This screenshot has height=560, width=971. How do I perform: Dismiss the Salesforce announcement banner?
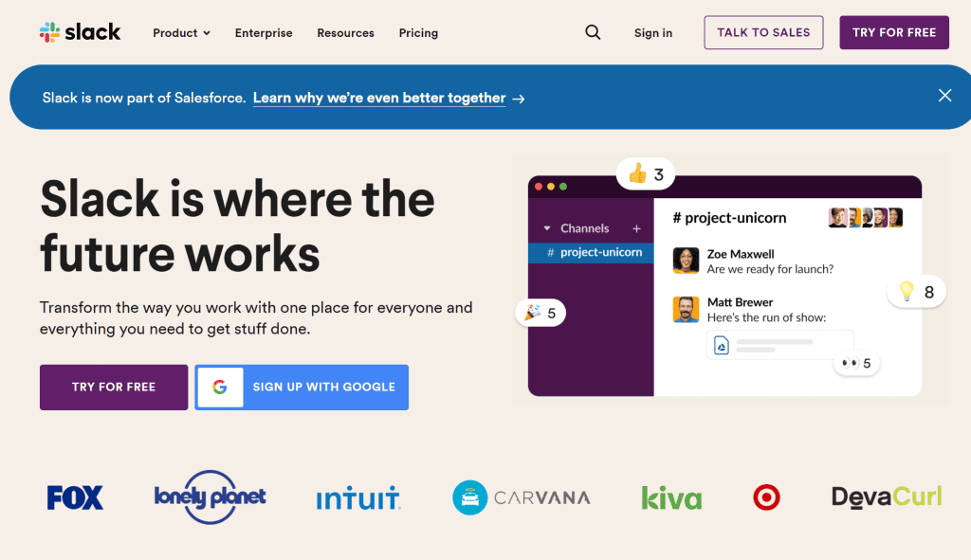point(944,96)
